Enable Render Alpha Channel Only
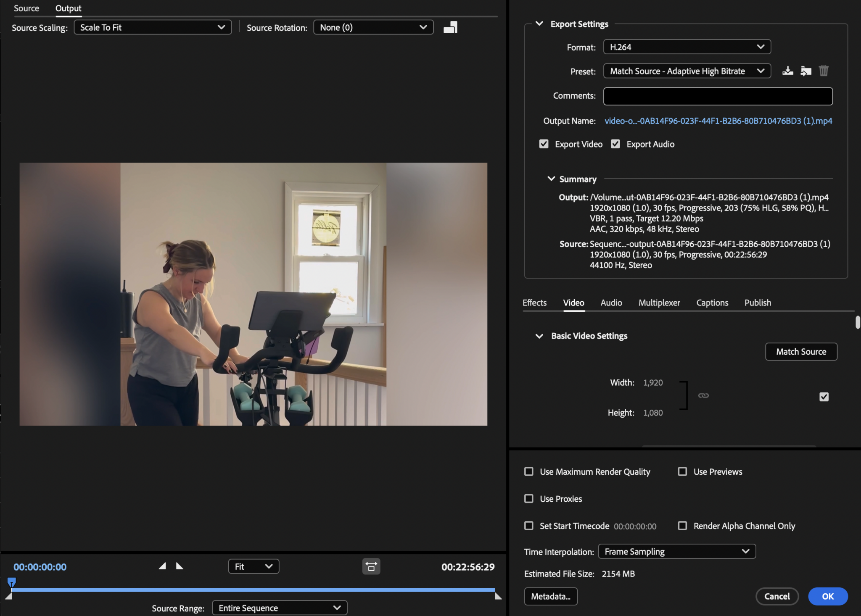The height and width of the screenshot is (616, 861). pyautogui.click(x=682, y=526)
